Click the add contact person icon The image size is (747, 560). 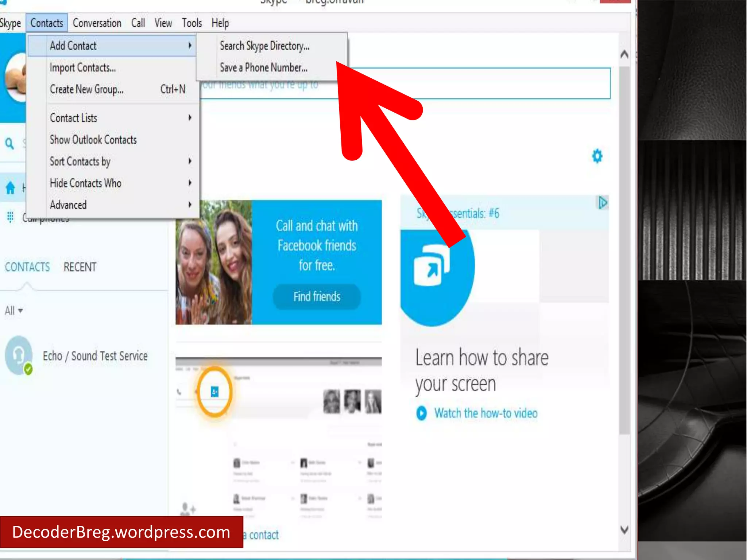click(187, 509)
